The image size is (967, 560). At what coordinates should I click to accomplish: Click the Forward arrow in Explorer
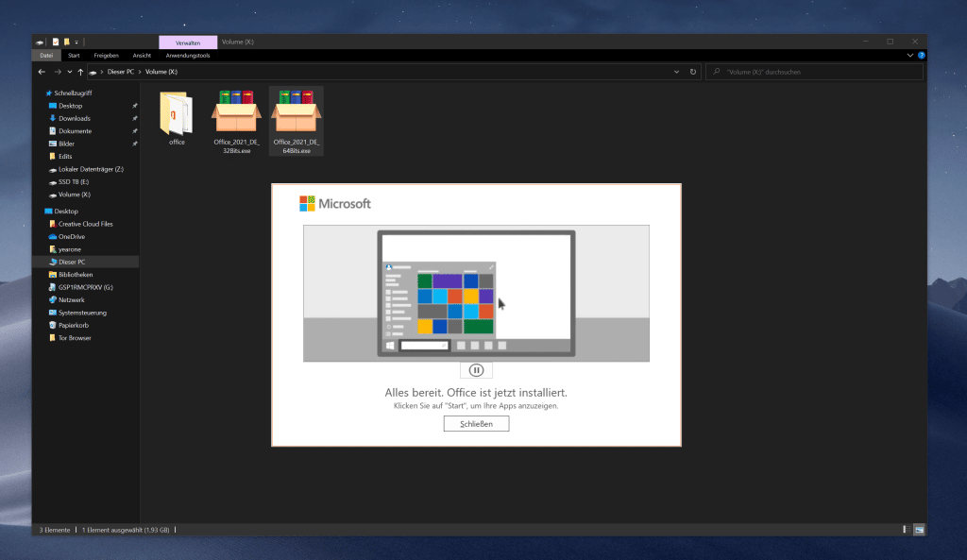pos(58,72)
